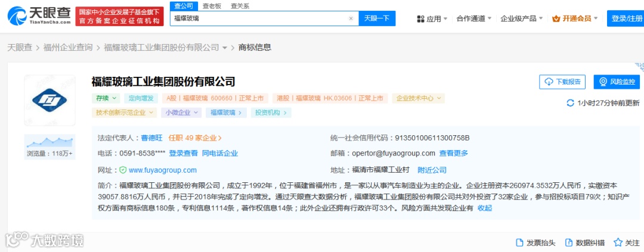Viewport: 644px width, 252px height.
Task: Expand the 技术创新示范企业 tag
Action: point(125,113)
